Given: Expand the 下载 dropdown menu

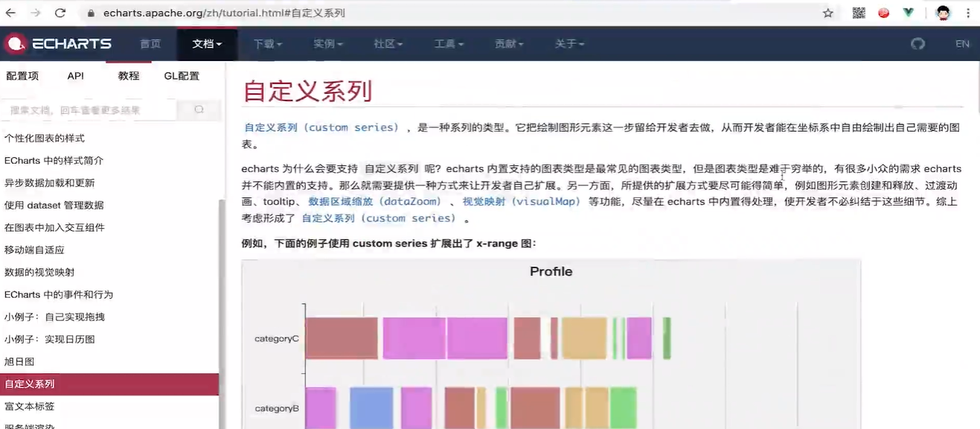Looking at the screenshot, I should click(x=268, y=44).
